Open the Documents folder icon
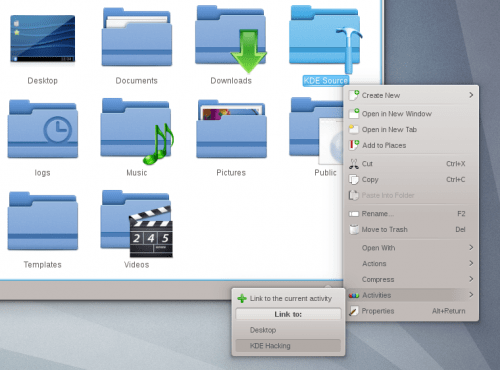 coord(137,37)
